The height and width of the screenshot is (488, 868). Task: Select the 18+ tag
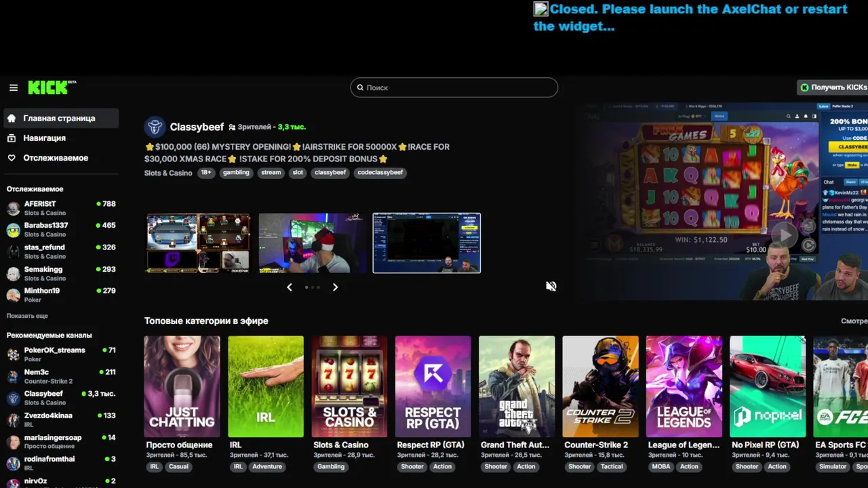(206, 173)
